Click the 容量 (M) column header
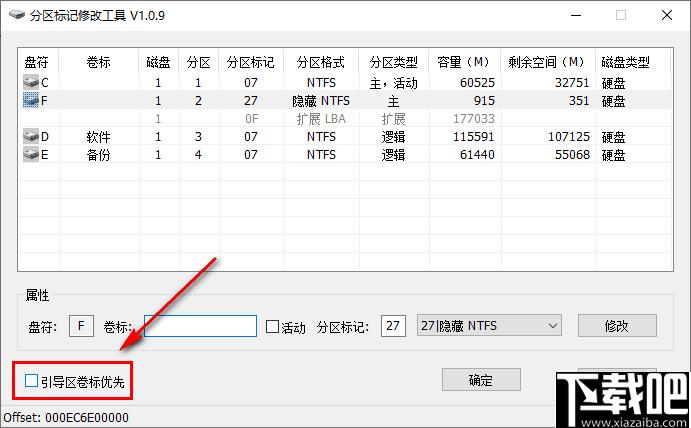Viewport: 691px width, 428px height. click(x=465, y=62)
